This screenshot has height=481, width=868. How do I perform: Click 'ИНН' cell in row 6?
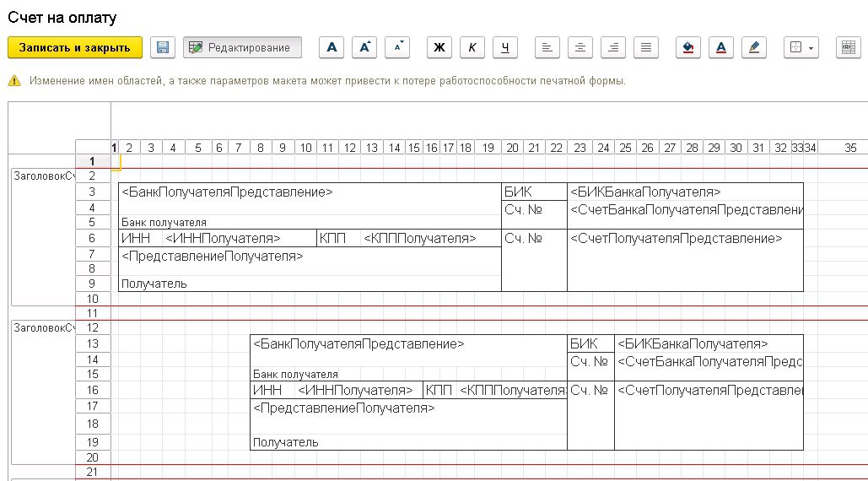point(136,239)
